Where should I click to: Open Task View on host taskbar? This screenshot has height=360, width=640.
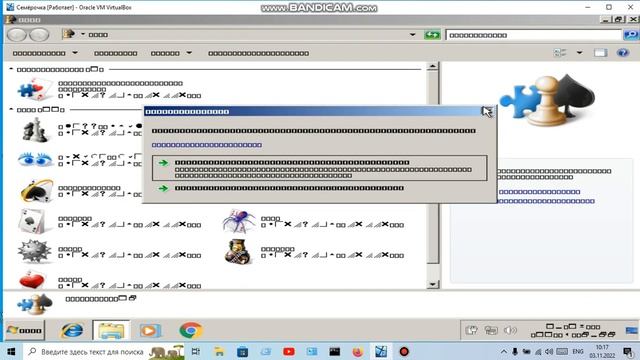pos(196,351)
